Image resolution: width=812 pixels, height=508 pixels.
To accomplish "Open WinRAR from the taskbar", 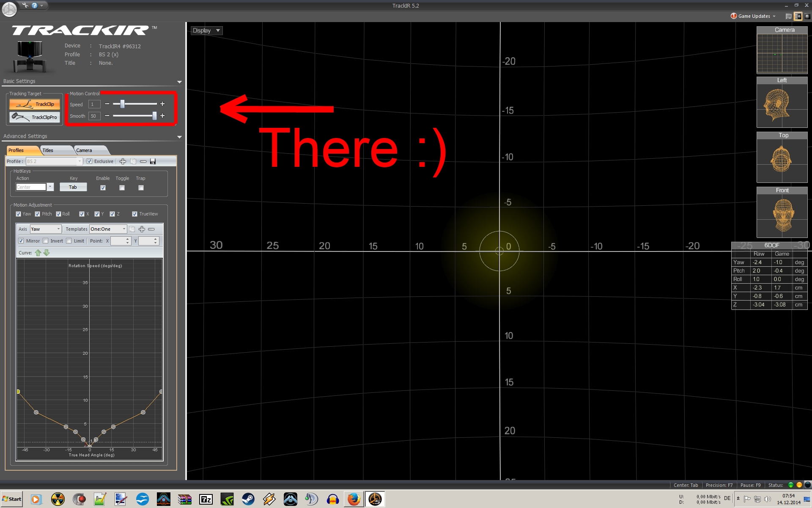I will click(x=185, y=499).
